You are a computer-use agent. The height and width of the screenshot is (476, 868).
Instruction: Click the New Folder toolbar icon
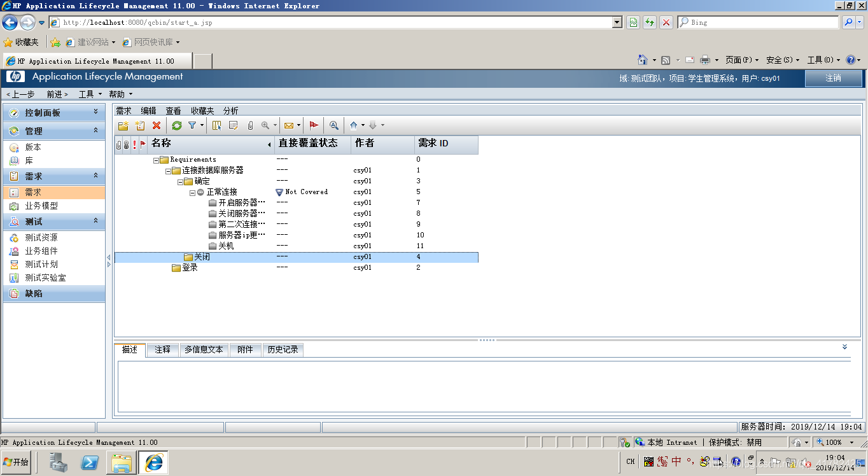pyautogui.click(x=123, y=125)
